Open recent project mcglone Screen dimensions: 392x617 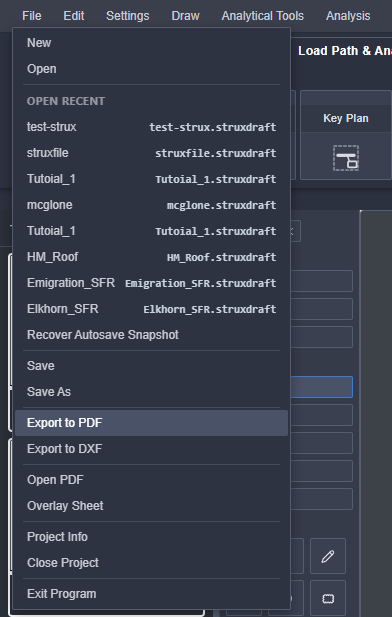coord(152,205)
